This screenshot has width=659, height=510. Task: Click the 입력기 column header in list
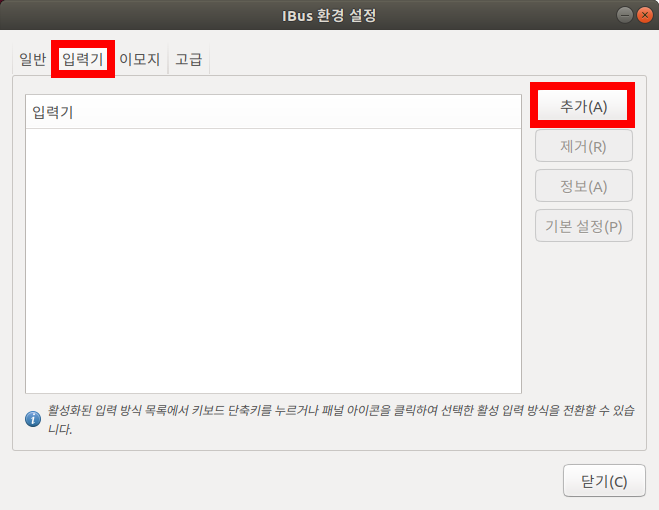pyautogui.click(x=273, y=112)
